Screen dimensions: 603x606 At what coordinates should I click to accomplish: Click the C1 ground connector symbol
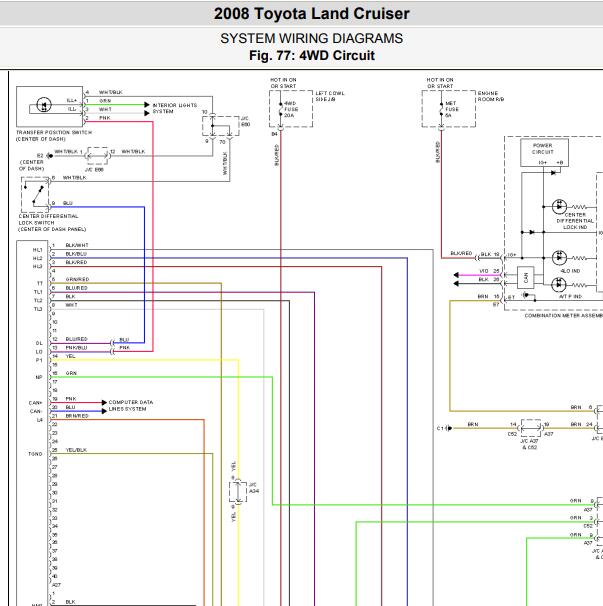[448, 428]
